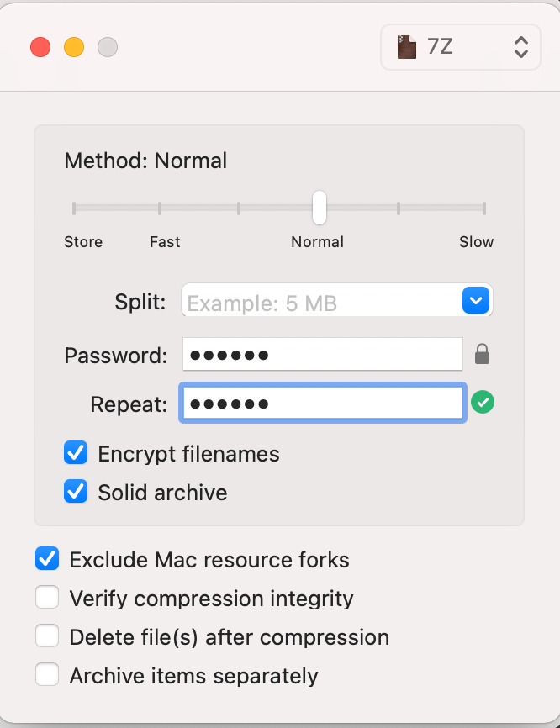Click the green checkmark beside Repeat field

[x=483, y=403]
